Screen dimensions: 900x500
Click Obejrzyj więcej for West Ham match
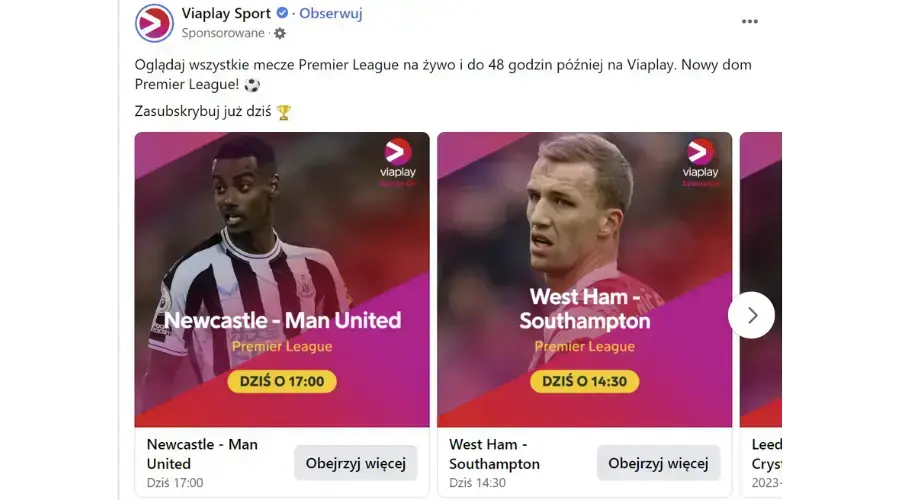coord(658,463)
